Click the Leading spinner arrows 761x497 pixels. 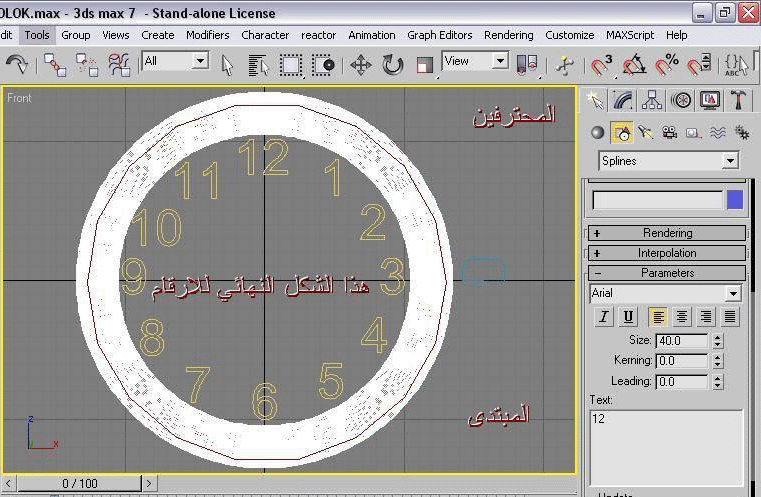[x=718, y=381]
